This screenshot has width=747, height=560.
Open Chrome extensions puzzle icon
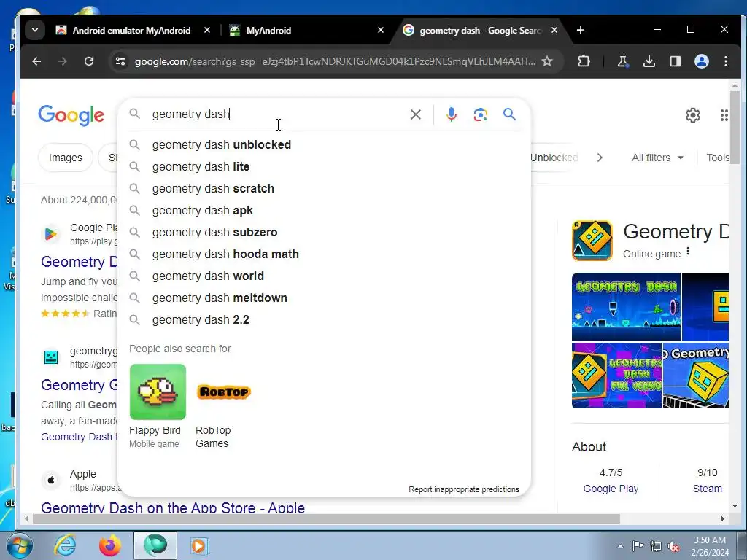[x=584, y=61]
